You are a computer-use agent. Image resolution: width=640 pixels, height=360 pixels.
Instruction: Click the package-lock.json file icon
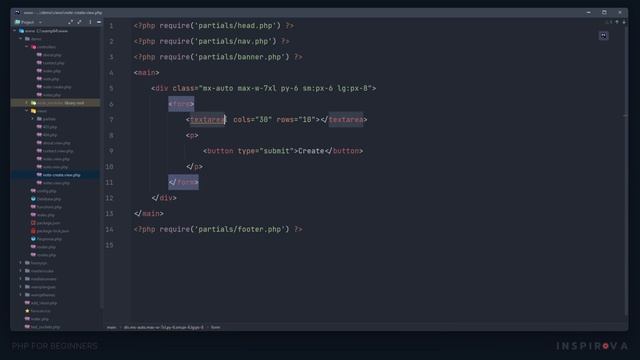pyautogui.click(x=33, y=231)
